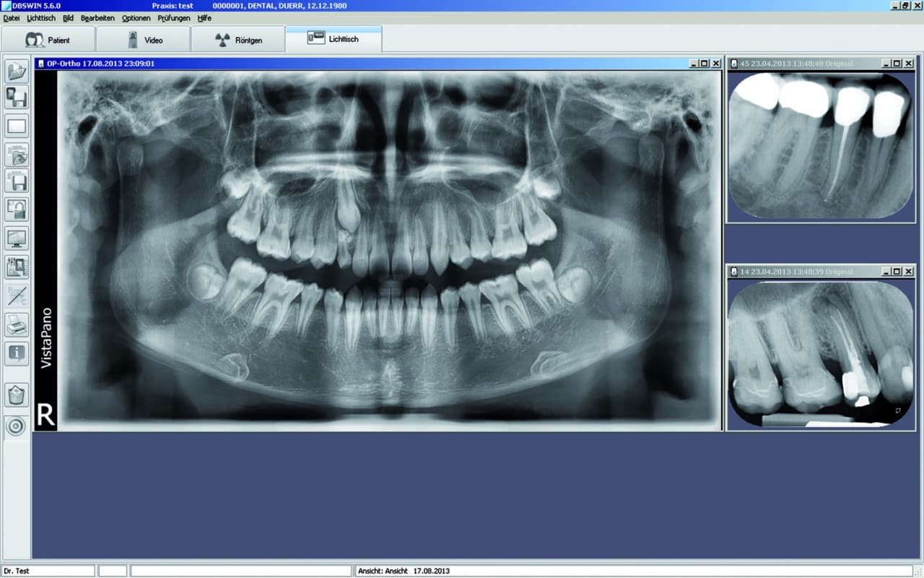Open the Bild menu
924x578 pixels.
point(67,18)
